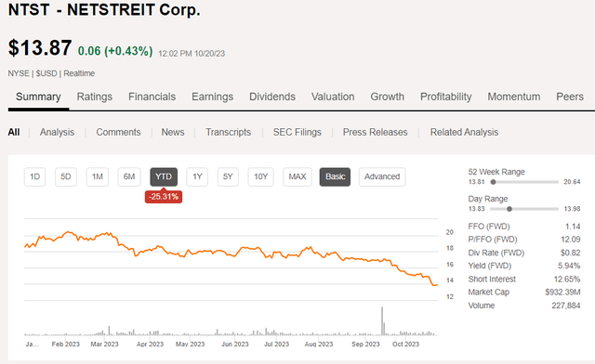Click the NYSE | $USD | Realtime label

51,73
